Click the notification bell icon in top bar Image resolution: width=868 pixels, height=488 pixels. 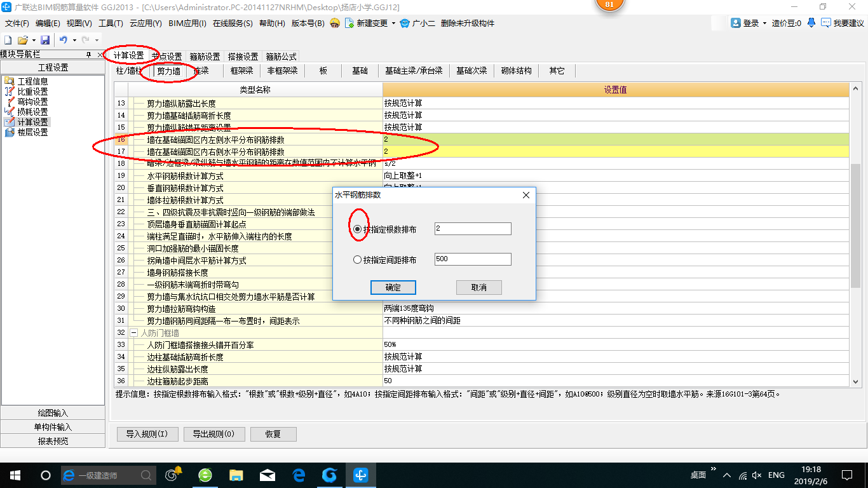click(811, 23)
